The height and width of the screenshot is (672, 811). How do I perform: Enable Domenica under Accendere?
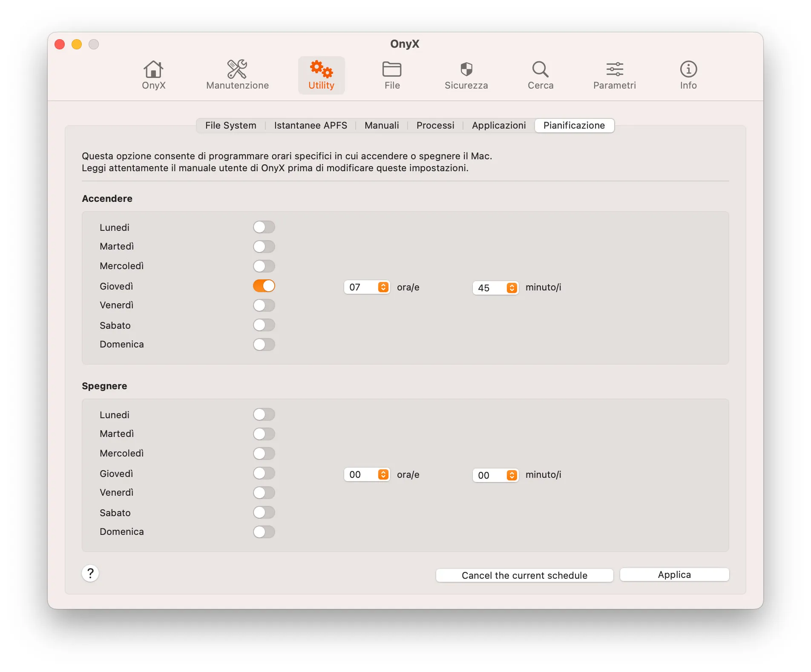pyautogui.click(x=264, y=345)
